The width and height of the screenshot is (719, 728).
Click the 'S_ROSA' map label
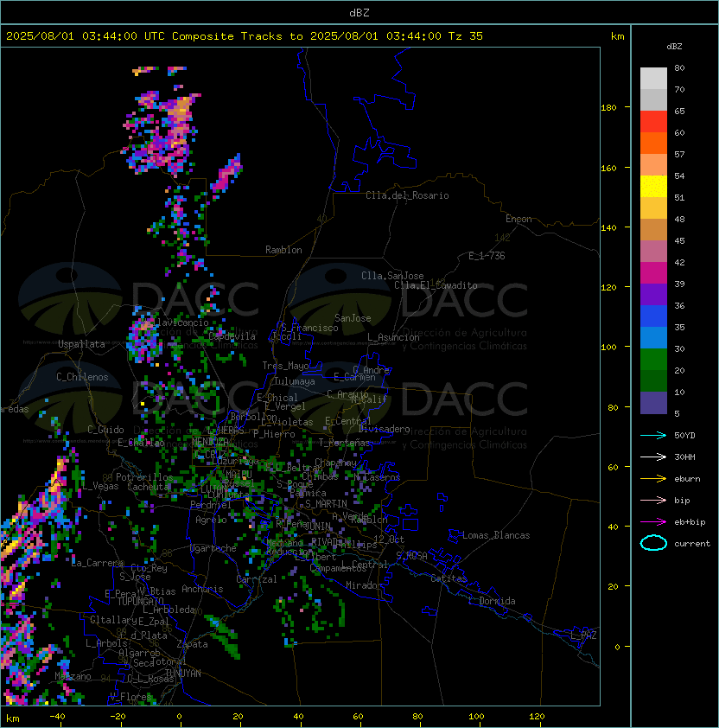411,556
